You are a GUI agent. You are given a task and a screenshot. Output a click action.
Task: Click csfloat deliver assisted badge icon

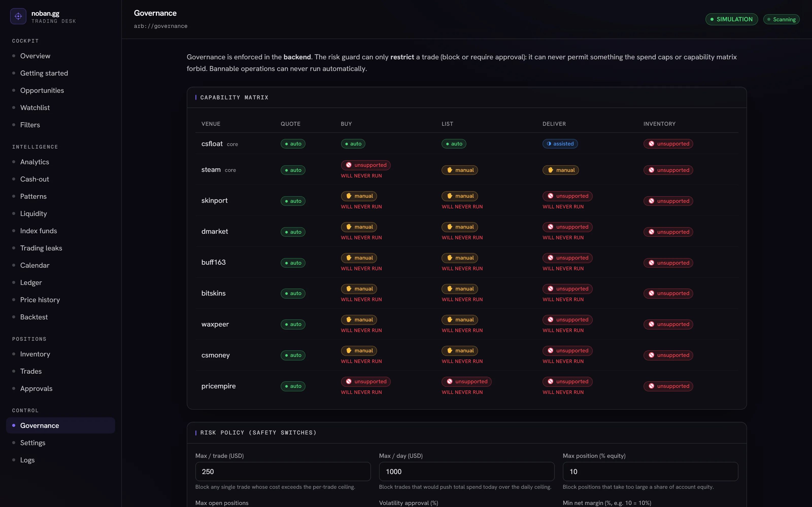(549, 144)
